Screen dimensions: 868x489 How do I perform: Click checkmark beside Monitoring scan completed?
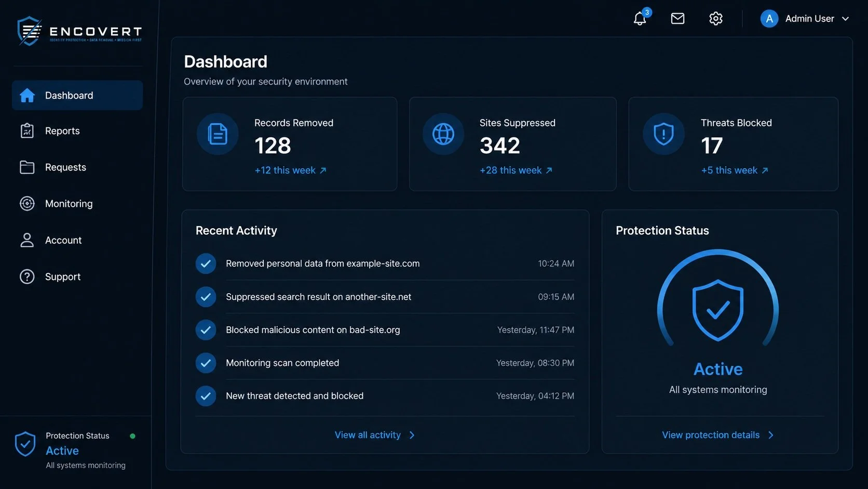206,363
